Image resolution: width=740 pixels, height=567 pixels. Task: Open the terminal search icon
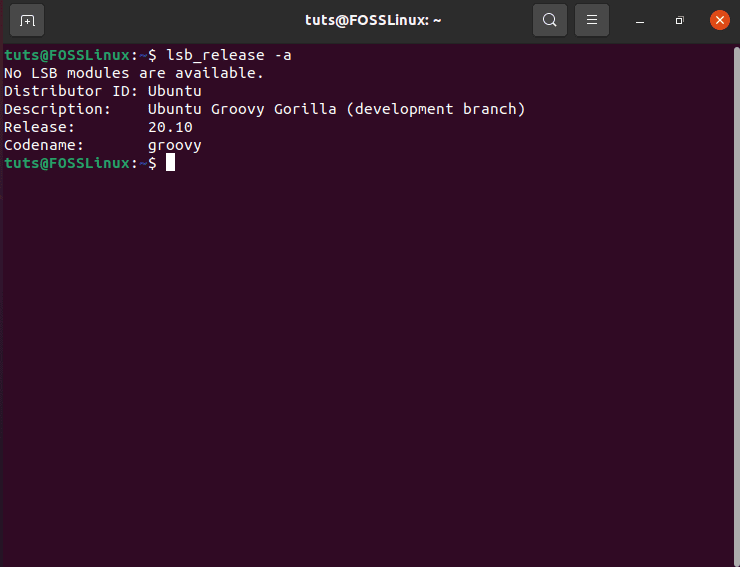(549, 20)
